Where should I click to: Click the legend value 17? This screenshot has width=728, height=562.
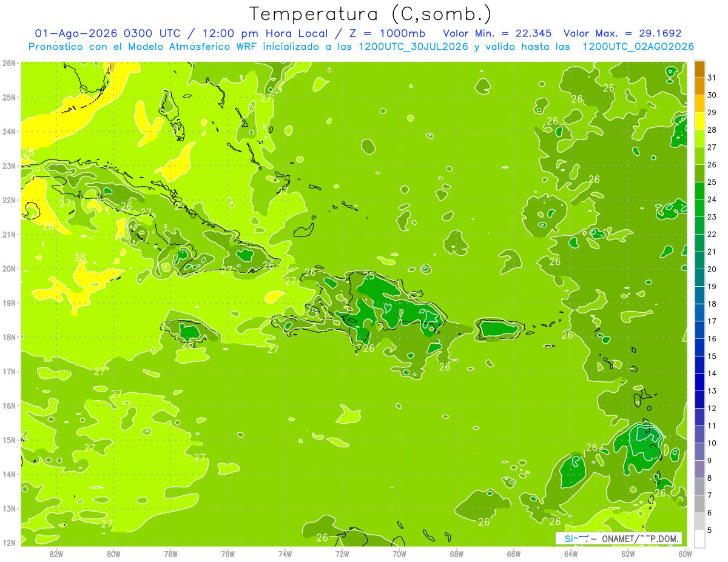[x=712, y=321]
